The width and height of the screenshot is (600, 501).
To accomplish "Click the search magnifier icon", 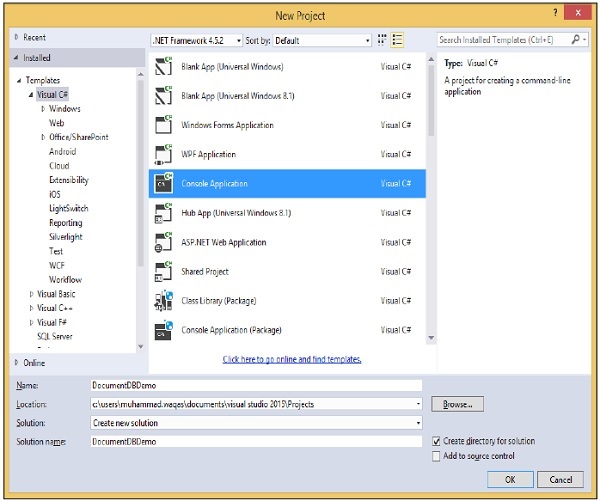I will click(x=578, y=40).
